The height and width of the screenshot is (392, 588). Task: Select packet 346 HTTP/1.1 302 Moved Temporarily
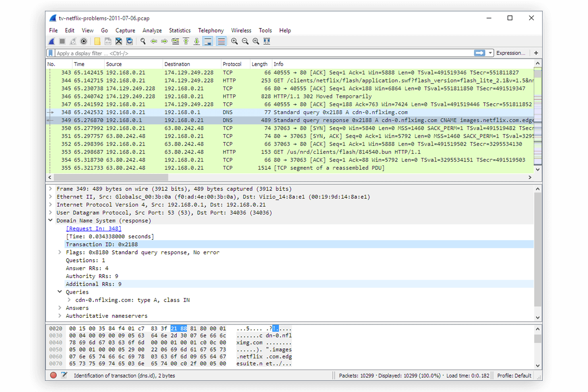tap(290, 97)
